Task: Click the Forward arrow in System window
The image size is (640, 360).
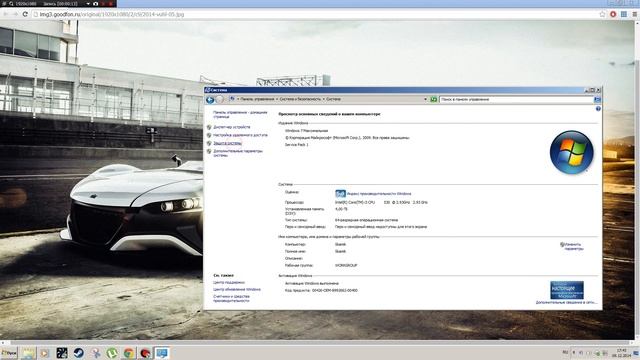Action: (x=220, y=99)
